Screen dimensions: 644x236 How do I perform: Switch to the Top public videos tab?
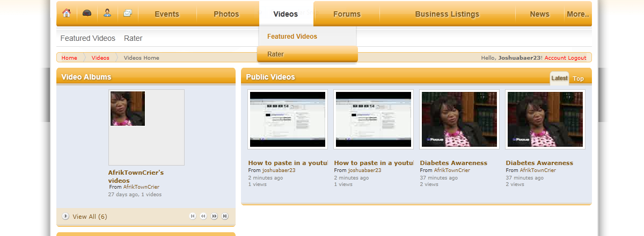tap(578, 78)
